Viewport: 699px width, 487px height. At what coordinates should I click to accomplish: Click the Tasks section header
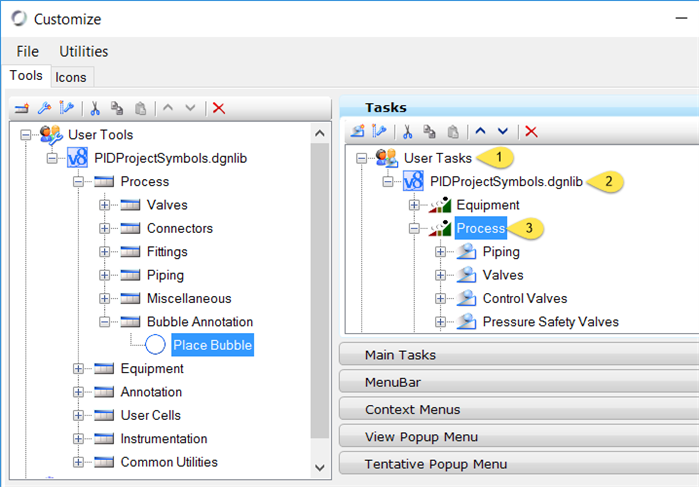click(x=518, y=107)
